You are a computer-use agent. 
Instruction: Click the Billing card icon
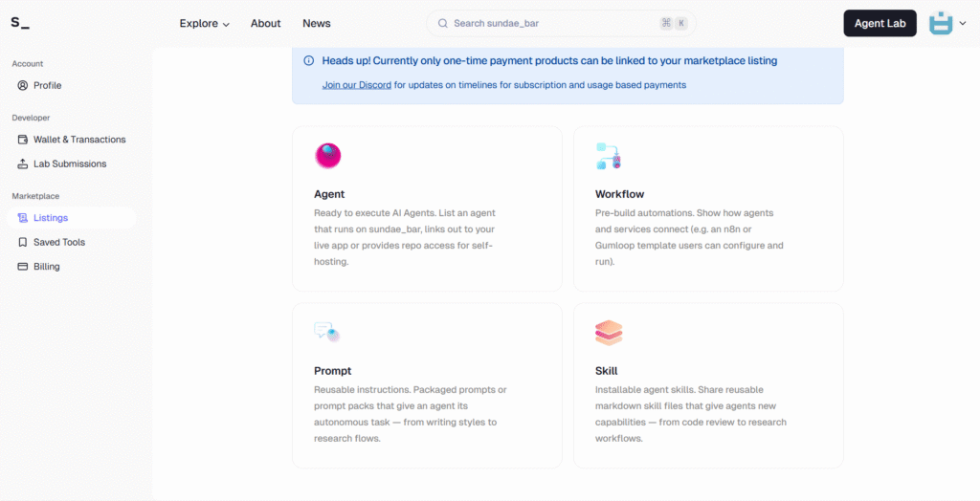click(x=23, y=267)
